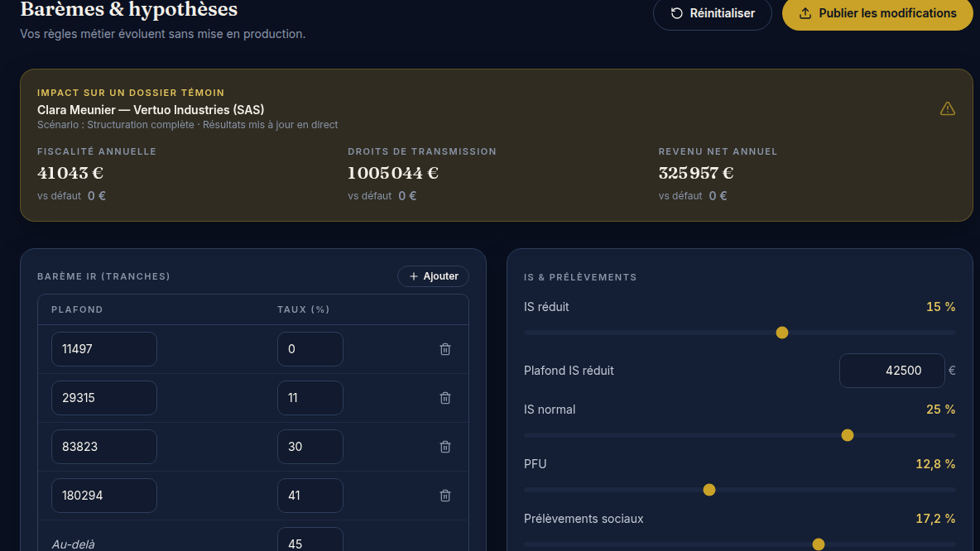Viewport: 980px width, 551px height.
Task: Edit plafond field with value 83823
Action: [x=103, y=447]
